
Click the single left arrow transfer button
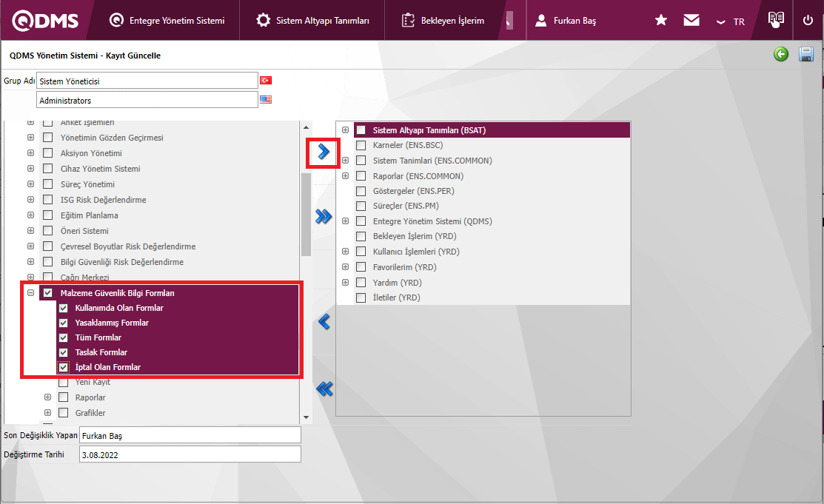pyautogui.click(x=324, y=322)
